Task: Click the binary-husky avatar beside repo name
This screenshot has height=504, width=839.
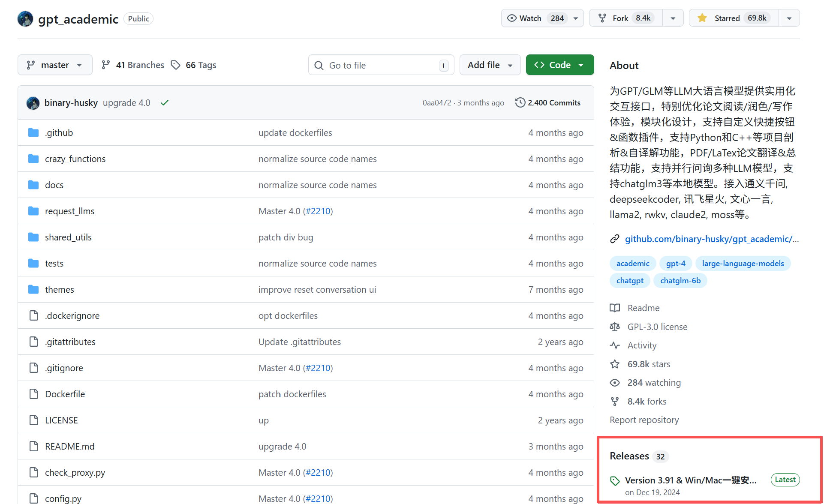Action: (25, 19)
